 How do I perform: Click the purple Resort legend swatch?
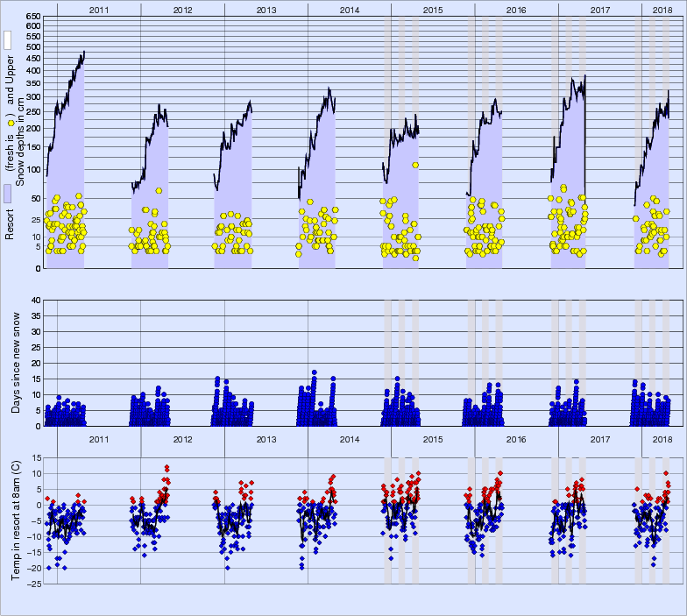pyautogui.click(x=8, y=194)
